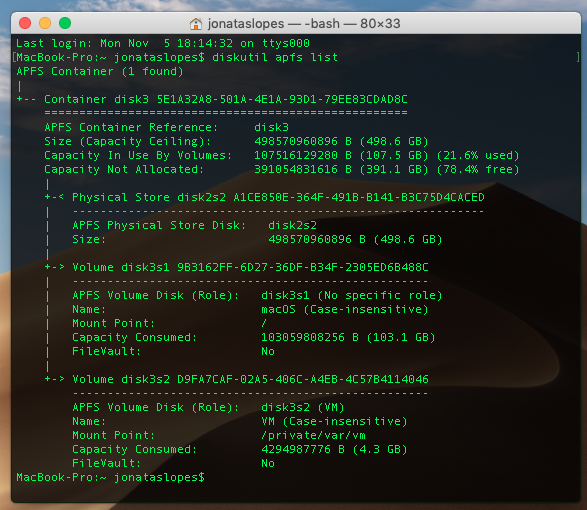Click the 'VM (Case-insensitive)' volume name
Viewport: 587px width, 510px height.
point(334,421)
